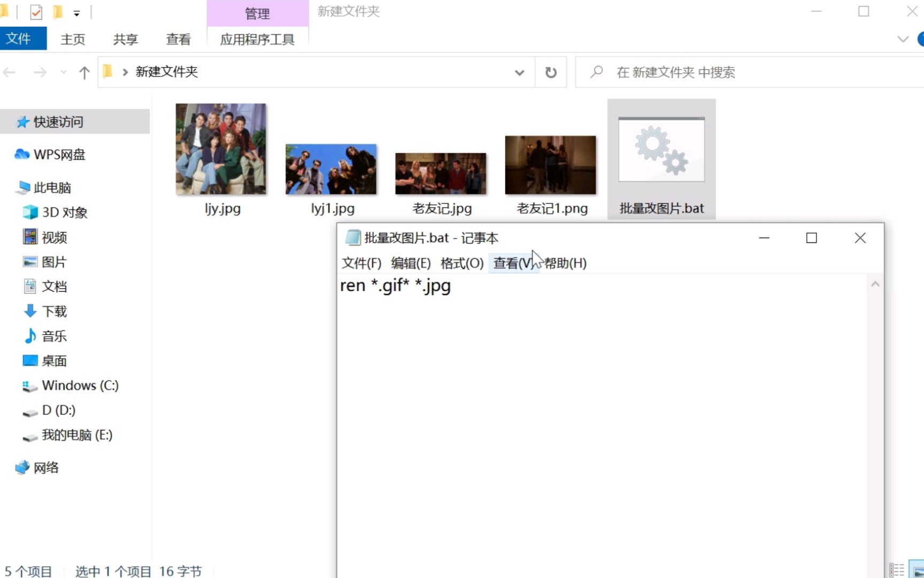The height and width of the screenshot is (578, 924).
Task: Select the ljy.jpg thumbnail
Action: click(221, 149)
